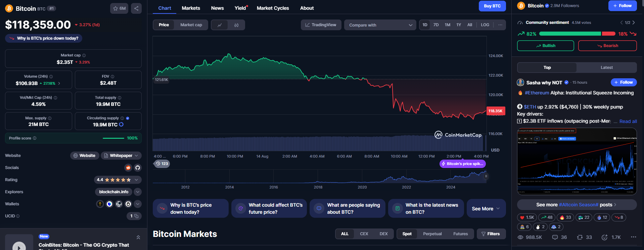The width and height of the screenshot is (644, 250).
Task: Go to next community sentiment page
Action: pyautogui.click(x=634, y=23)
